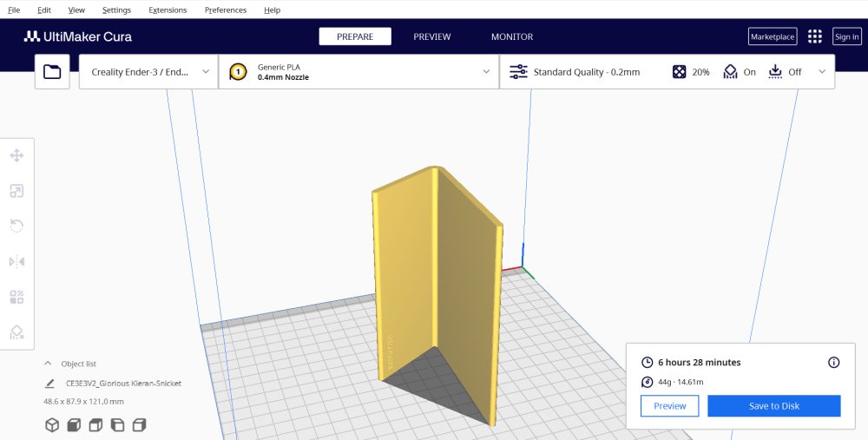Expand print settings panel chevron
Image resolution: width=868 pixels, height=440 pixels.
tap(822, 72)
